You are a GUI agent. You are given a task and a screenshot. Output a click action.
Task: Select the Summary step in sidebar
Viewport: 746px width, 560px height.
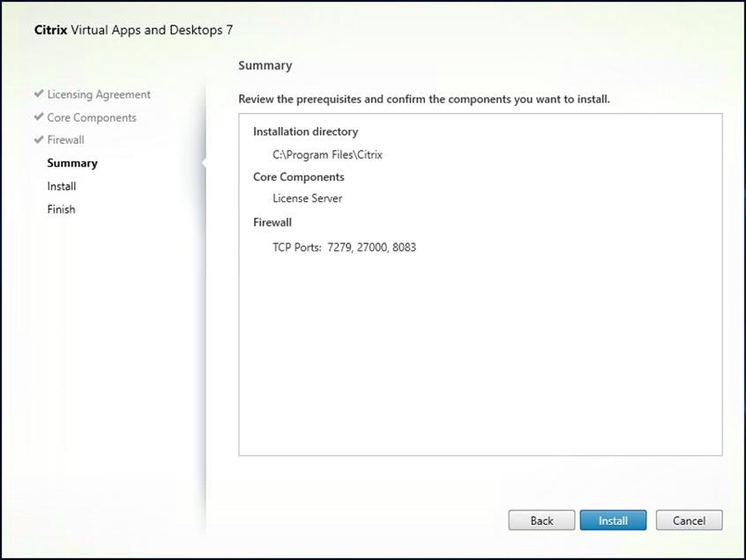coord(72,163)
